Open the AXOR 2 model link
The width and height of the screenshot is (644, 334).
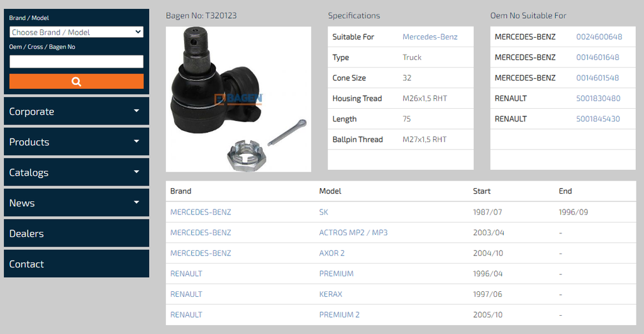coord(332,253)
